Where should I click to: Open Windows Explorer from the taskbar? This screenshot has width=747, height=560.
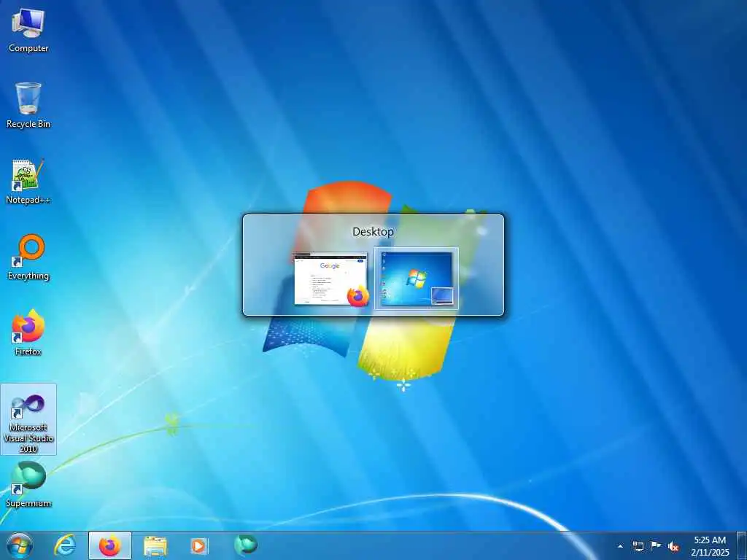tap(155, 545)
